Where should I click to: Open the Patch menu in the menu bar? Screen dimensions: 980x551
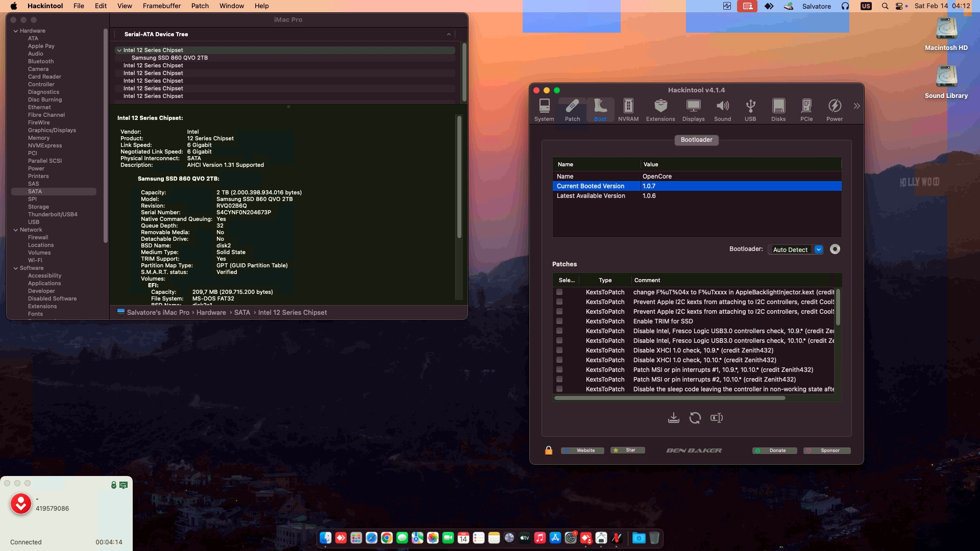[200, 6]
